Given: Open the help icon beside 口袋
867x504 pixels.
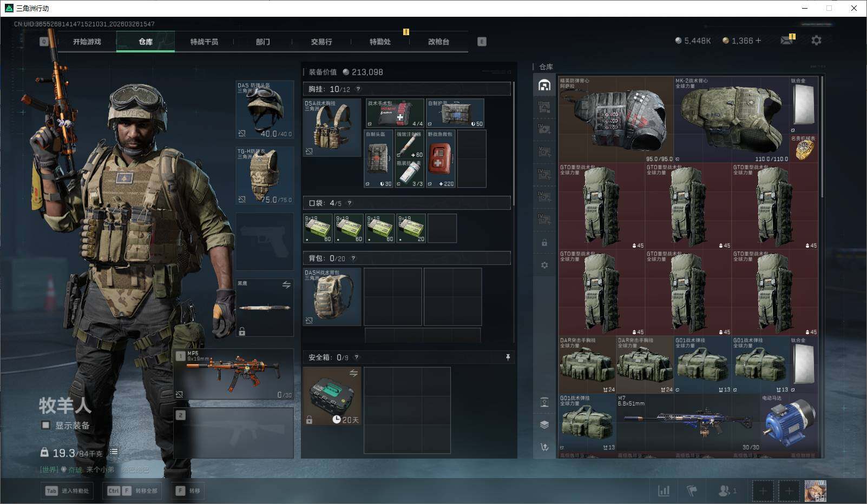Looking at the screenshot, I should pos(350,203).
